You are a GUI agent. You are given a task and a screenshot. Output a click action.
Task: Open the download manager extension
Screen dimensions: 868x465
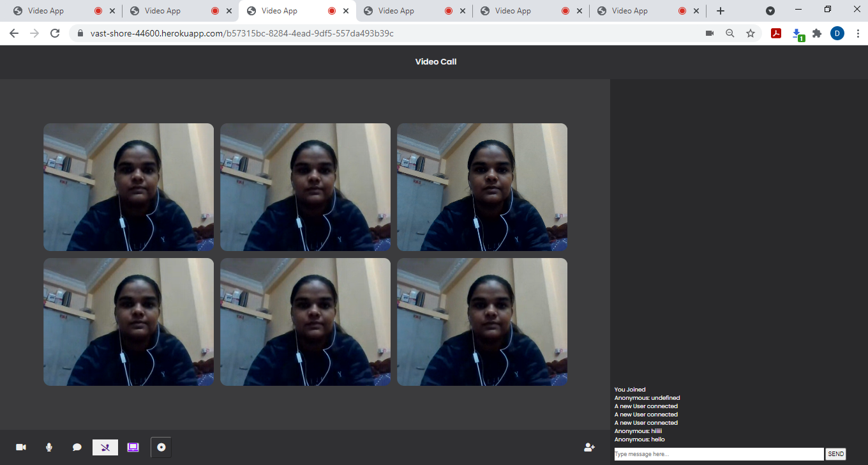(x=797, y=33)
